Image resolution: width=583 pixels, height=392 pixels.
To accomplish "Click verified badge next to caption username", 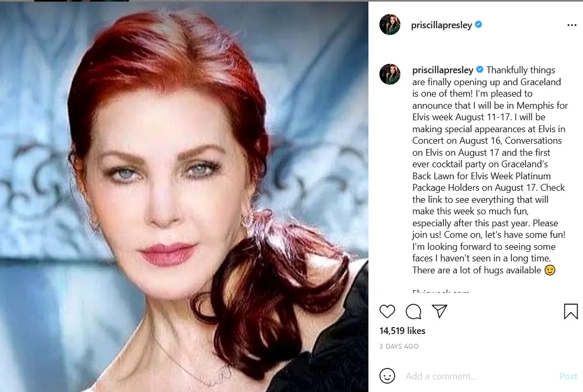I will point(480,70).
